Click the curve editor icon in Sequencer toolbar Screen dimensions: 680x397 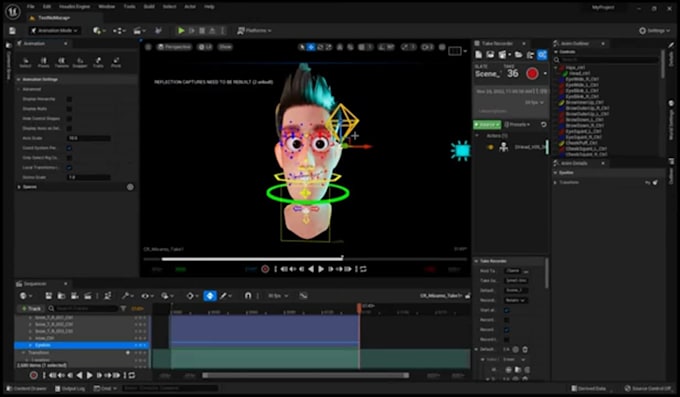point(303,296)
